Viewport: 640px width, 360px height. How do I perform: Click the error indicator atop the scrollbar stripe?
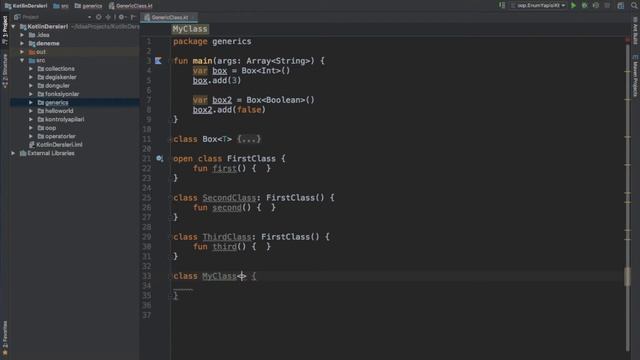pyautogui.click(x=628, y=40)
